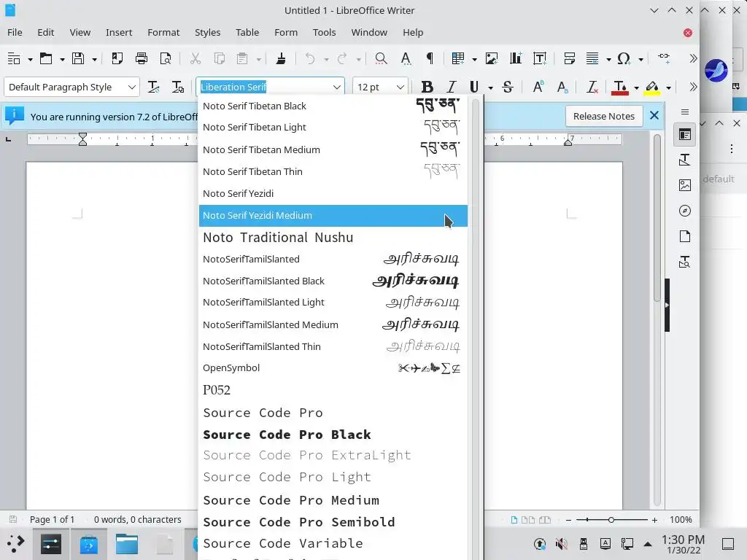Click the Update Selected Style icon
The image size is (747, 560).
(153, 87)
